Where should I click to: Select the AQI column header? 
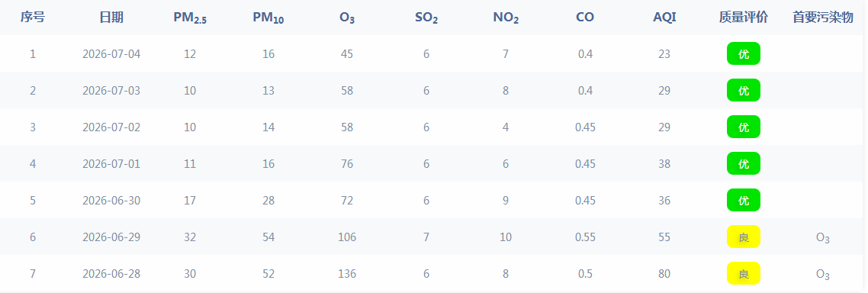[664, 18]
